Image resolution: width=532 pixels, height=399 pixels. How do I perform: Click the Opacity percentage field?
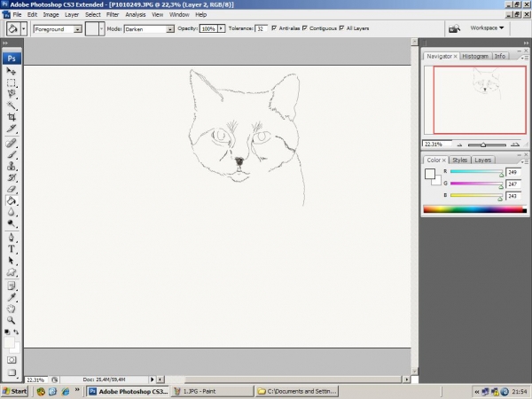208,28
